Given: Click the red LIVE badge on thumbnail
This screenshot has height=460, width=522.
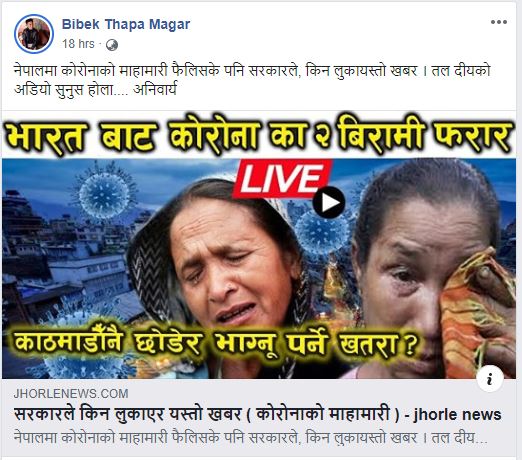Looking at the screenshot, I should [282, 178].
